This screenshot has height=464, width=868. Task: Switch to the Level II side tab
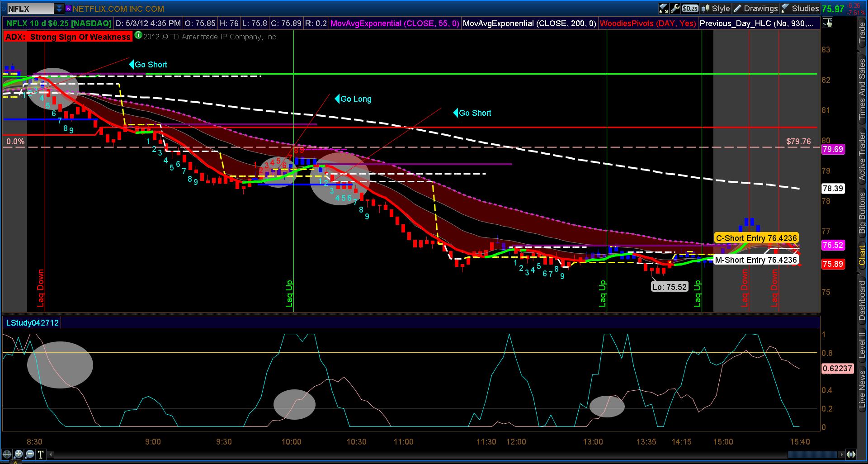coord(862,346)
